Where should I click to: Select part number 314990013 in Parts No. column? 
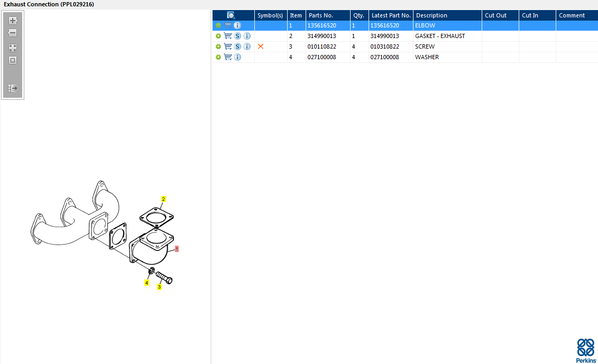click(x=322, y=36)
